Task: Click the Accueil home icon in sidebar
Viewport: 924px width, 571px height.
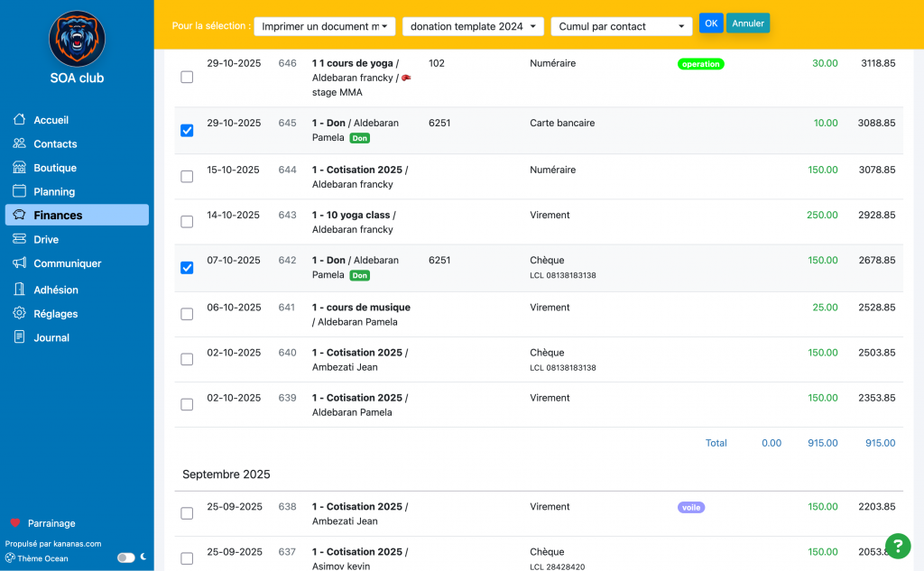Action: (x=19, y=120)
